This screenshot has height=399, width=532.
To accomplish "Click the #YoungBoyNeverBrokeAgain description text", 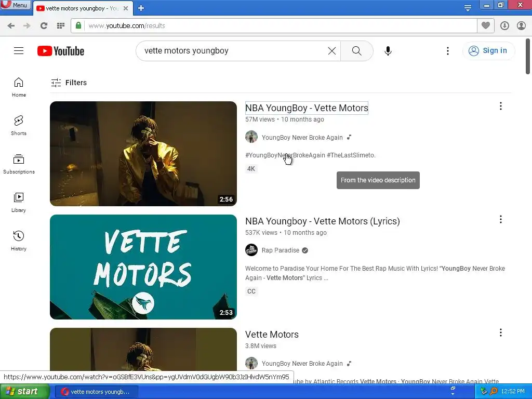I will point(285,155).
